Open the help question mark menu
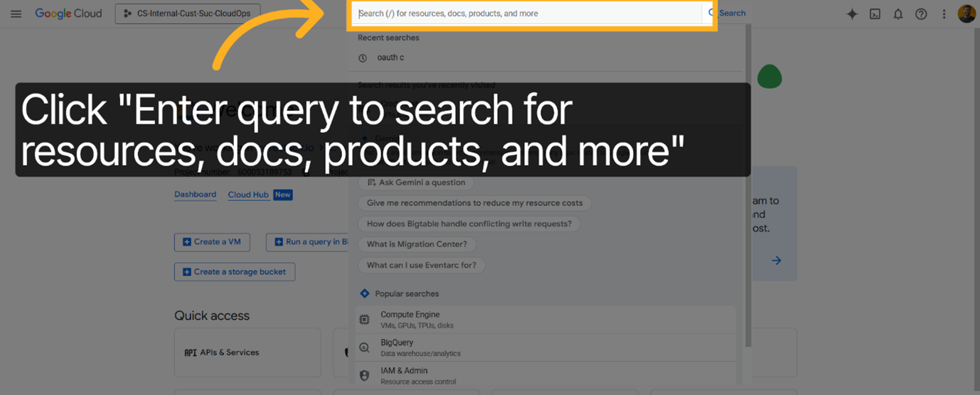Screen dimensions: 980x395 pos(921,14)
